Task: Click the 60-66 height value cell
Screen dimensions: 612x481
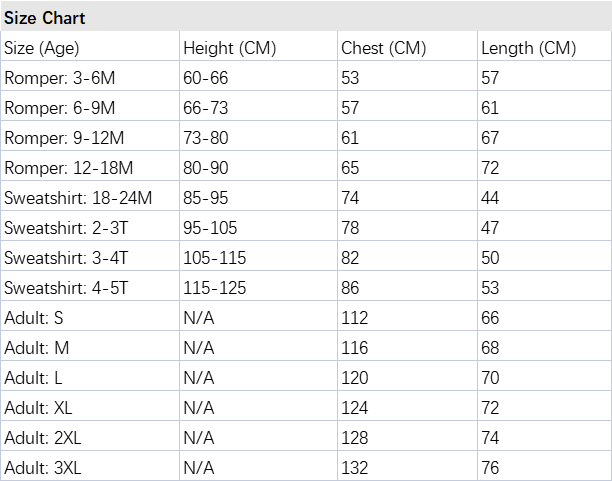Action: (x=206, y=78)
